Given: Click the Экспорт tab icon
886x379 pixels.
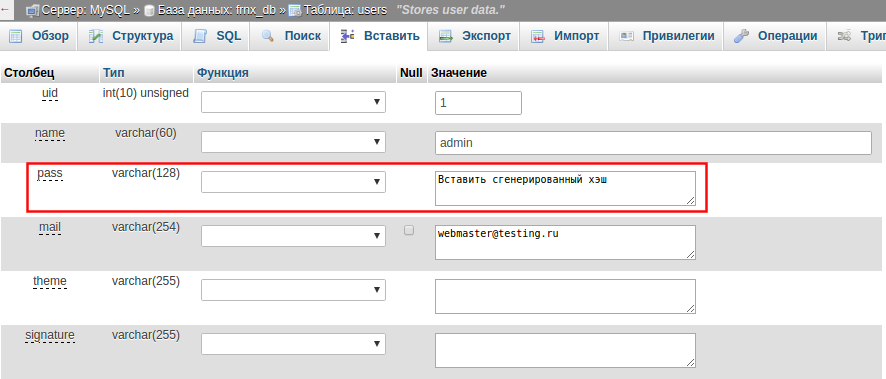Looking at the screenshot, I should click(x=445, y=37).
